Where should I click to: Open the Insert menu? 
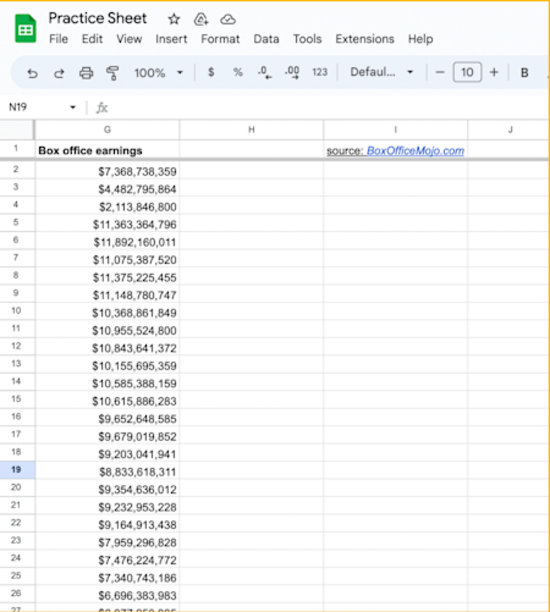pos(171,39)
